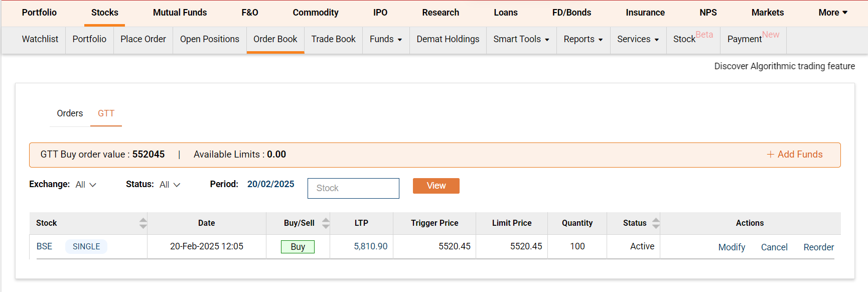Open Discover Algorithmic trading feature
Screen dimensions: 868x292
pos(784,66)
